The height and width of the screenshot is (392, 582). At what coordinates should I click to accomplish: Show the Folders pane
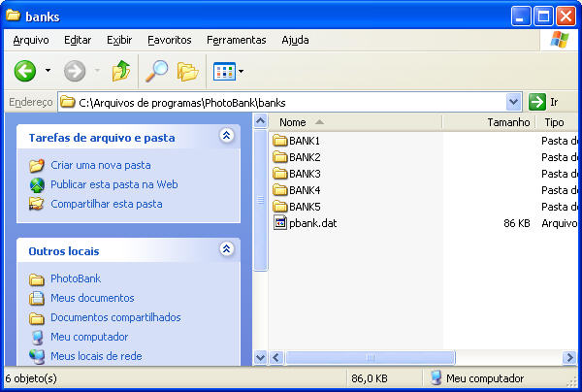coord(187,71)
